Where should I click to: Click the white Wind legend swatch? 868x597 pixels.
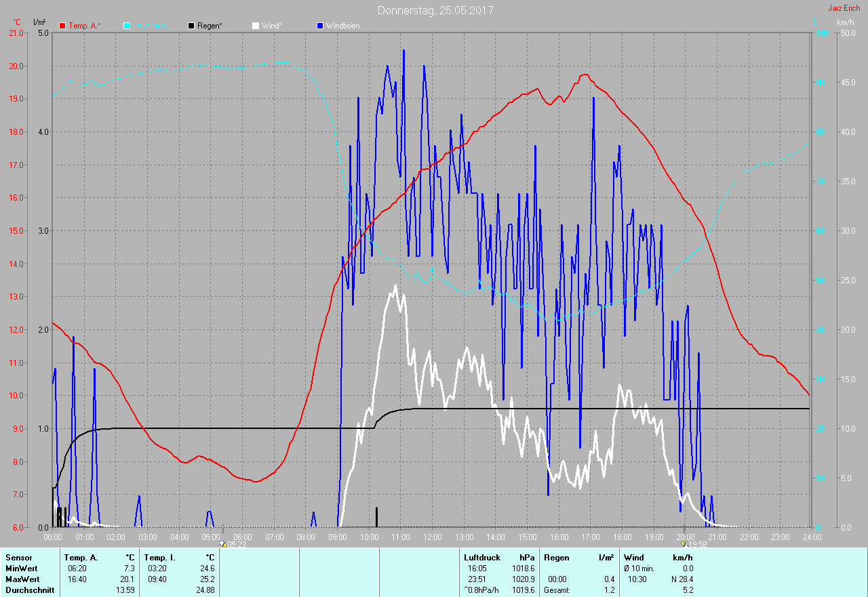click(x=256, y=26)
